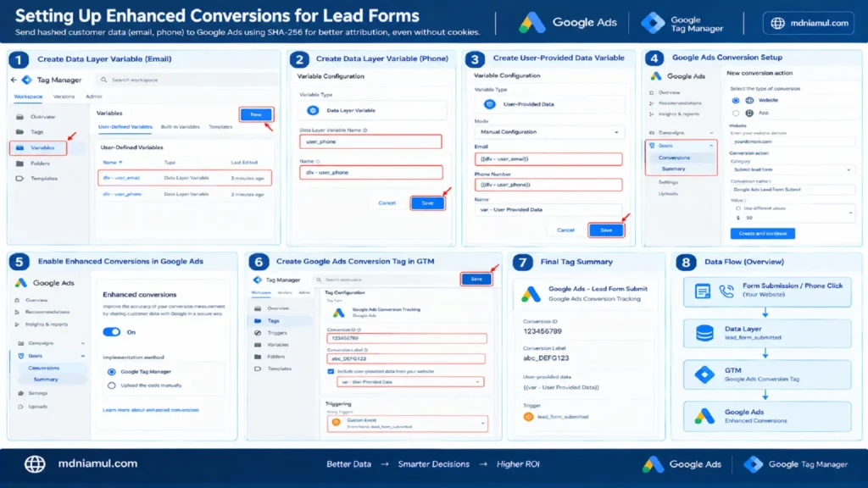Select the Use different values radio in step 4
Screen dimensions: 868x488
(738, 208)
